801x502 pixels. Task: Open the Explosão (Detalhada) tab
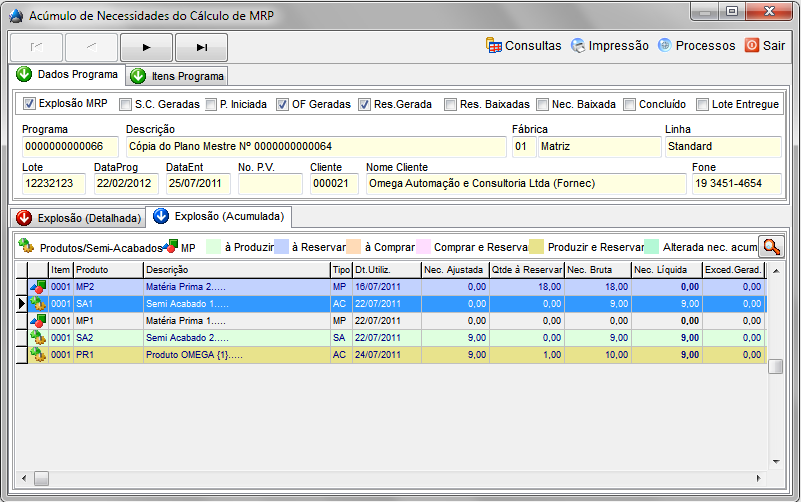coord(78,217)
